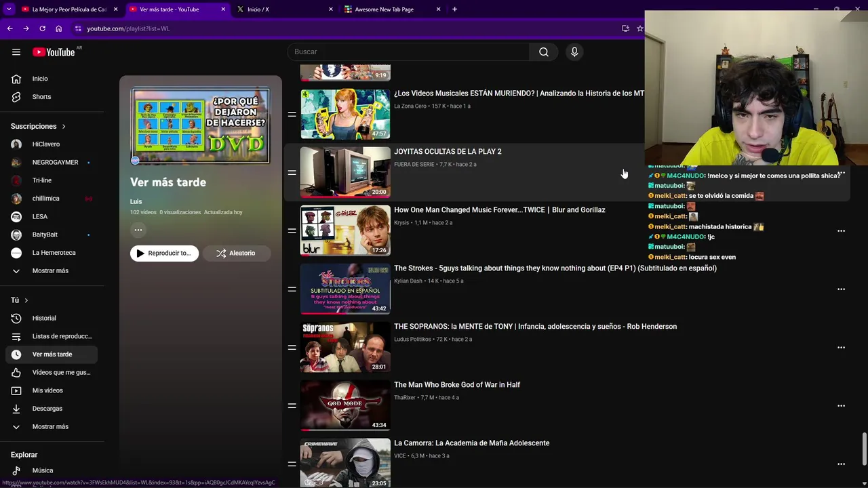Viewport: 868px width, 488px height.
Task: Click the Aleatorio shuffle button
Action: click(x=237, y=253)
